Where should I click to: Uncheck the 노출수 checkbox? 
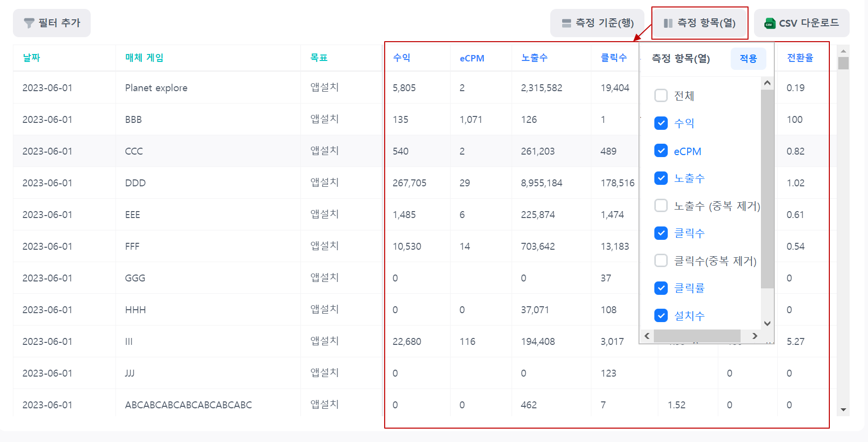[x=661, y=178]
